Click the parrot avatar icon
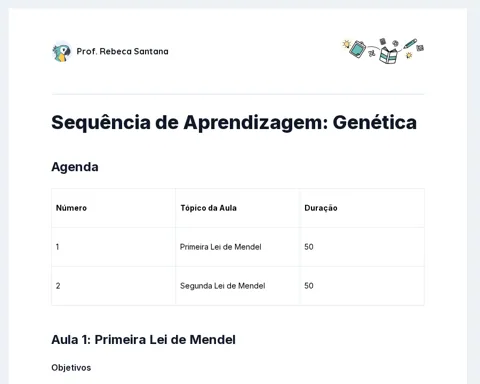480x384 pixels. point(61,52)
